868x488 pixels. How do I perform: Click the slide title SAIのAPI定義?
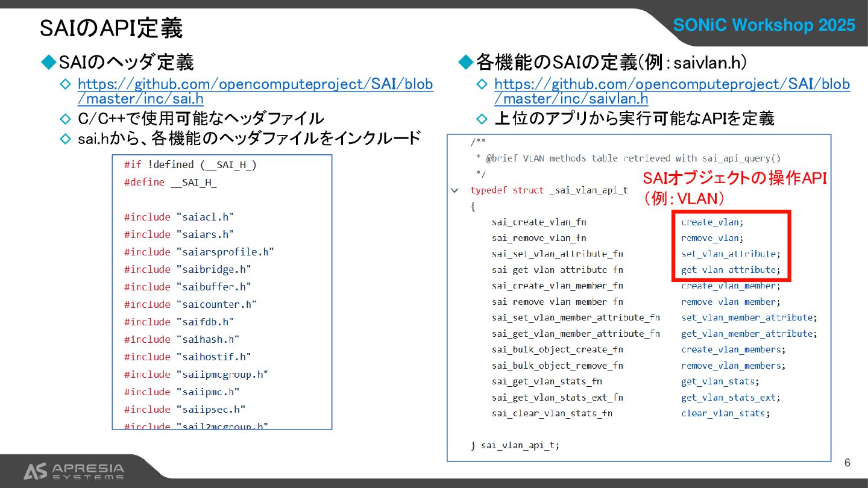coord(111,28)
